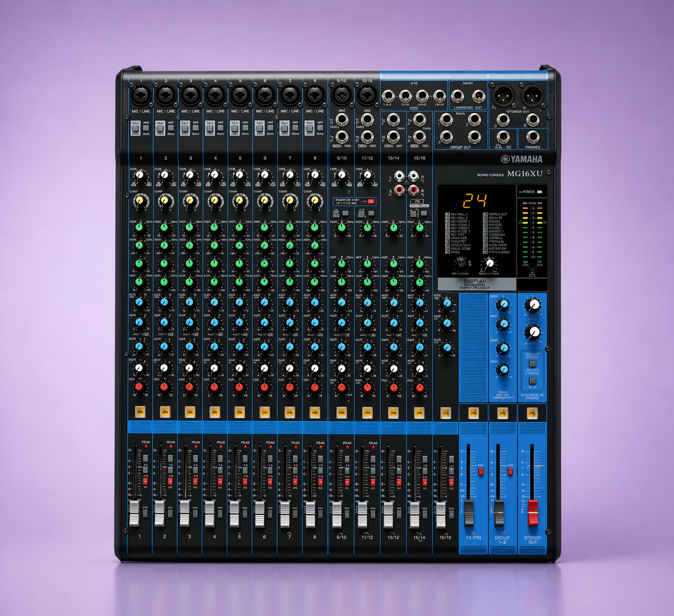Adjust the top white knob above STEREO OUT strip
The width and height of the screenshot is (674, 616).
pos(533,305)
